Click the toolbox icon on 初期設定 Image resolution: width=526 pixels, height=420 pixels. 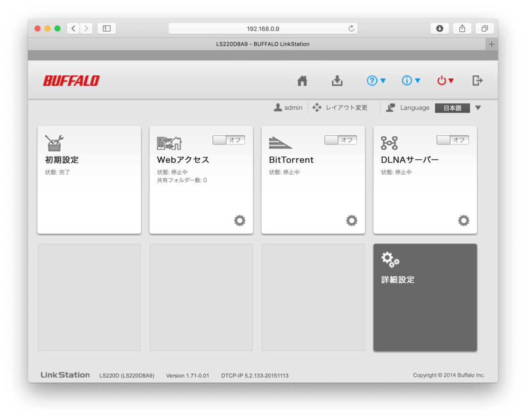coord(54,143)
